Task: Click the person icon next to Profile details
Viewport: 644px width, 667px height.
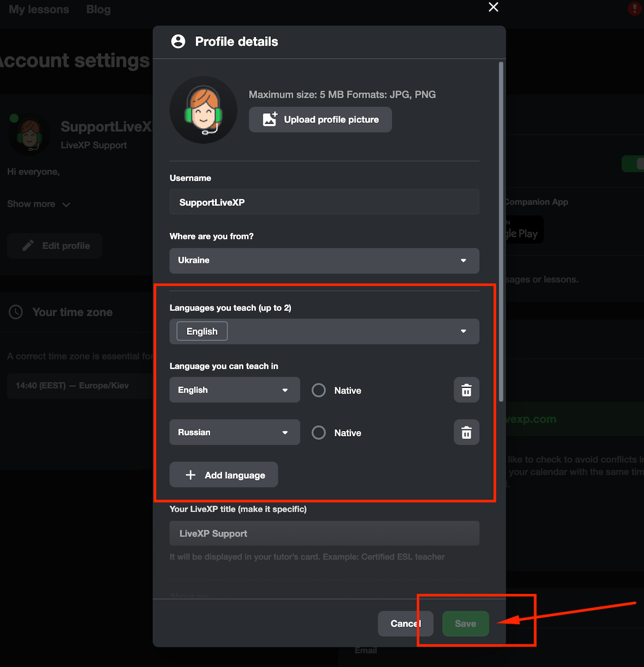Action: point(178,42)
